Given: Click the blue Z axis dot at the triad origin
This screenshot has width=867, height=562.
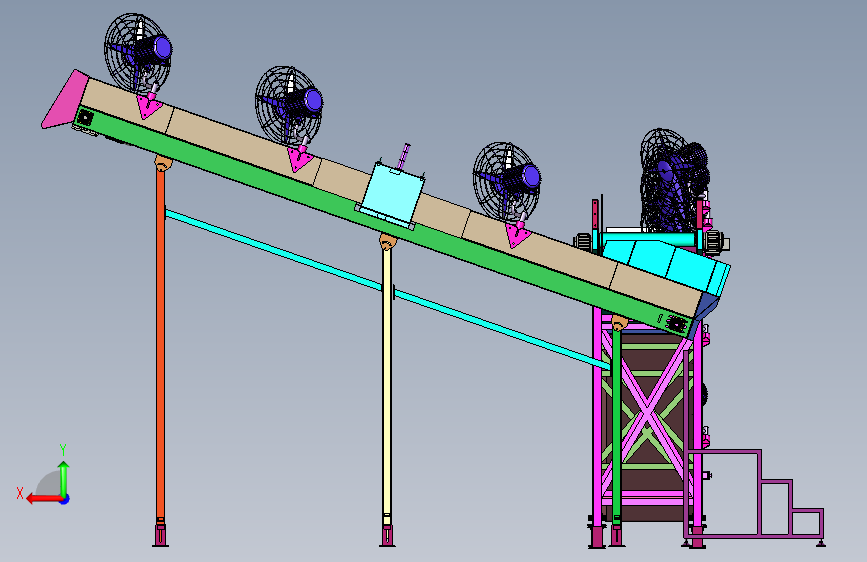Looking at the screenshot, I should pos(65,499).
